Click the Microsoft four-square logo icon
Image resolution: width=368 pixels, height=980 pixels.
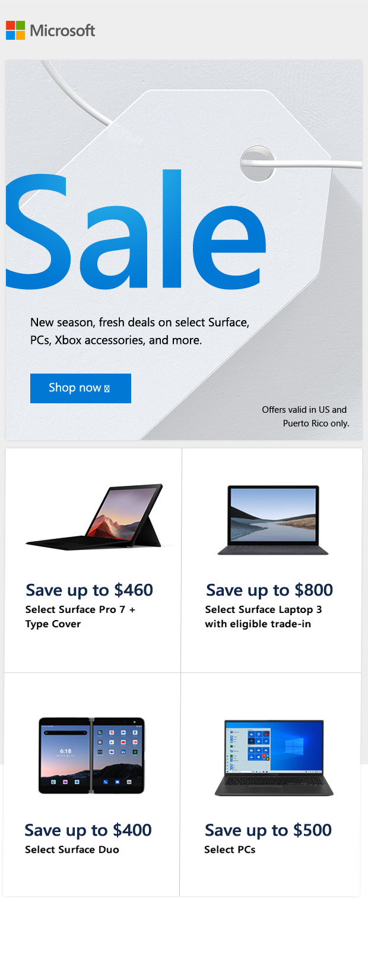pyautogui.click(x=15, y=30)
